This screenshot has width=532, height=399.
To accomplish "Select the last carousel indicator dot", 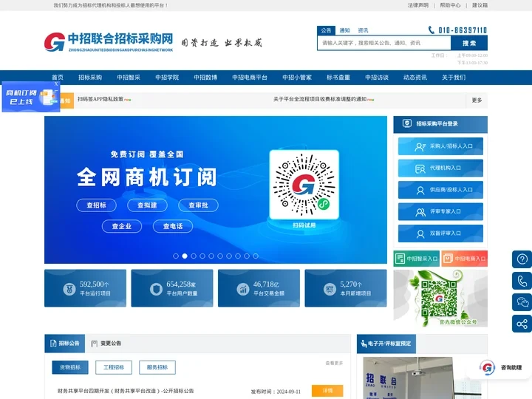I will point(256,256).
